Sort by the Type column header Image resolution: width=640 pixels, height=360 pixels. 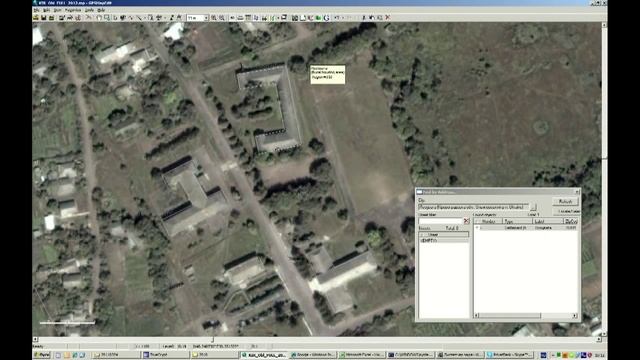[x=517, y=221]
